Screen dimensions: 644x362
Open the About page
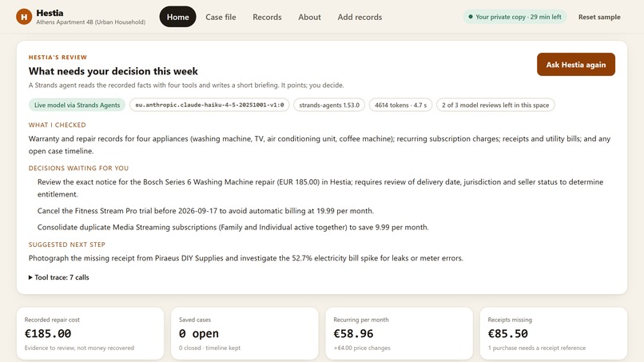[x=309, y=17]
